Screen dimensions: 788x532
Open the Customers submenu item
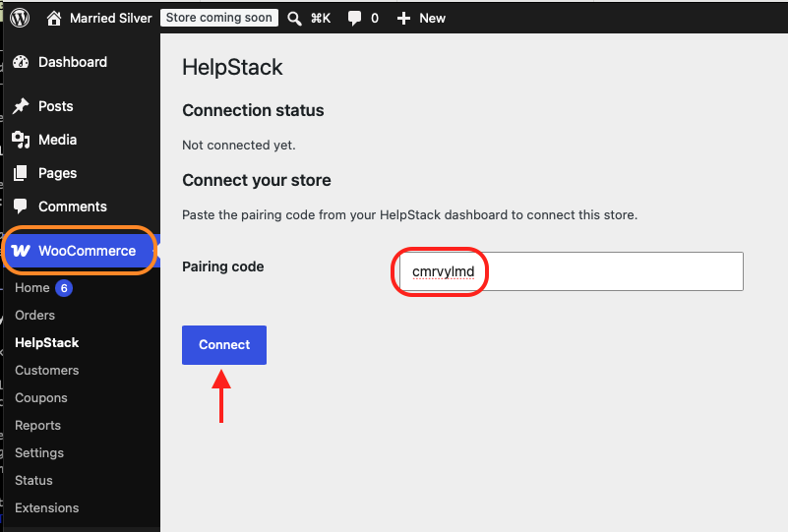coord(47,371)
